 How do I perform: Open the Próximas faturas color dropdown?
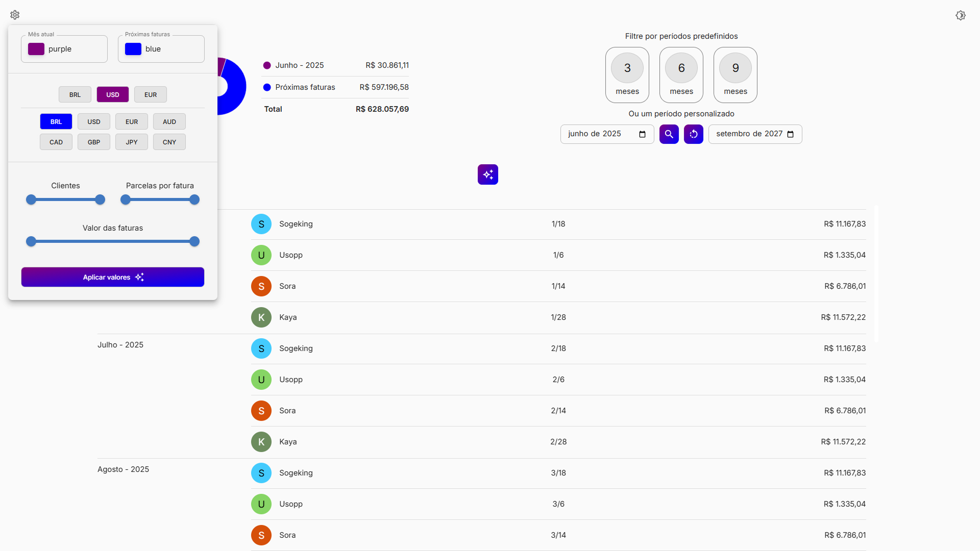pos(161,49)
